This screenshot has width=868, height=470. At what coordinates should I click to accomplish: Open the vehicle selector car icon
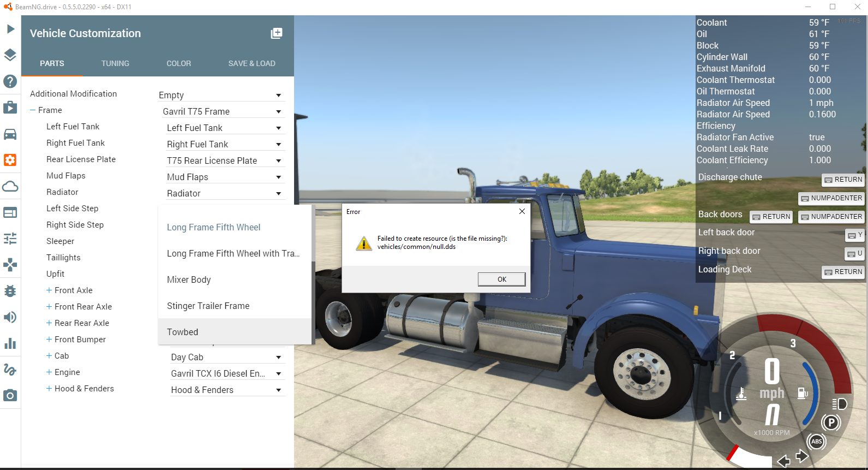coord(10,134)
